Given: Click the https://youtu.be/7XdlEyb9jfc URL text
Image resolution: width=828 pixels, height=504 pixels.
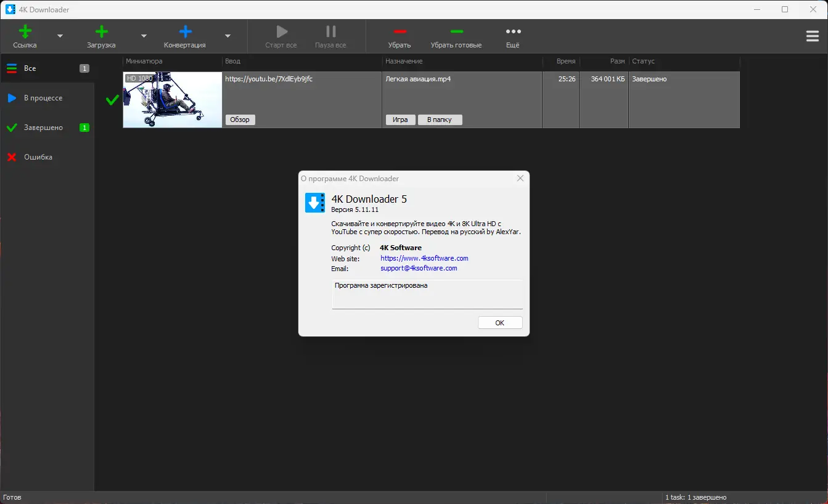Looking at the screenshot, I should click(269, 79).
